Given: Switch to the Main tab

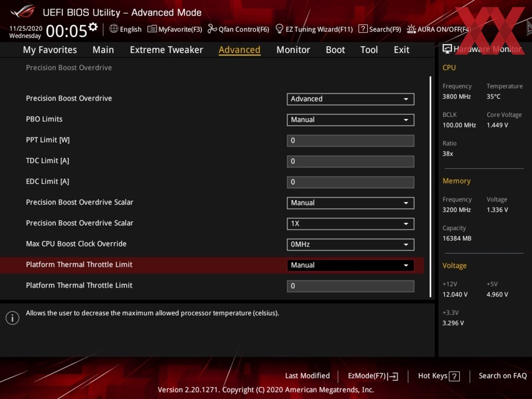Looking at the screenshot, I should 103,50.
